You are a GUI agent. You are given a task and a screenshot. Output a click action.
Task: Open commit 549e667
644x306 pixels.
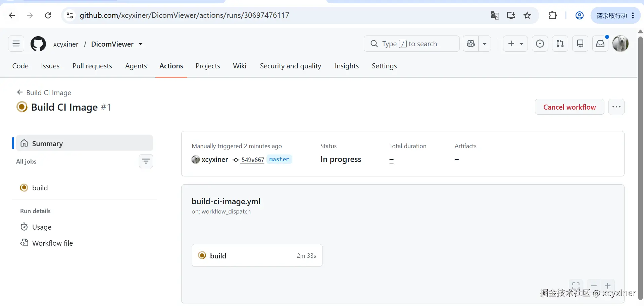click(x=253, y=160)
